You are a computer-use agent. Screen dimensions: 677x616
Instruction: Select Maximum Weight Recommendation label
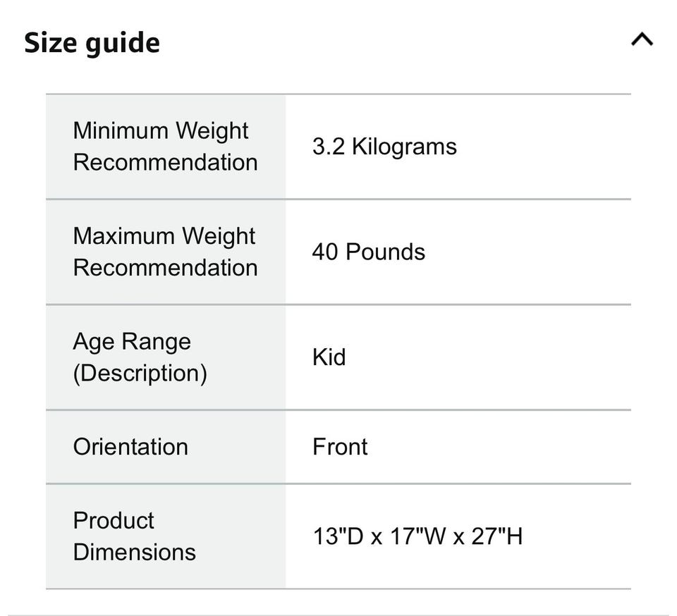(x=164, y=252)
